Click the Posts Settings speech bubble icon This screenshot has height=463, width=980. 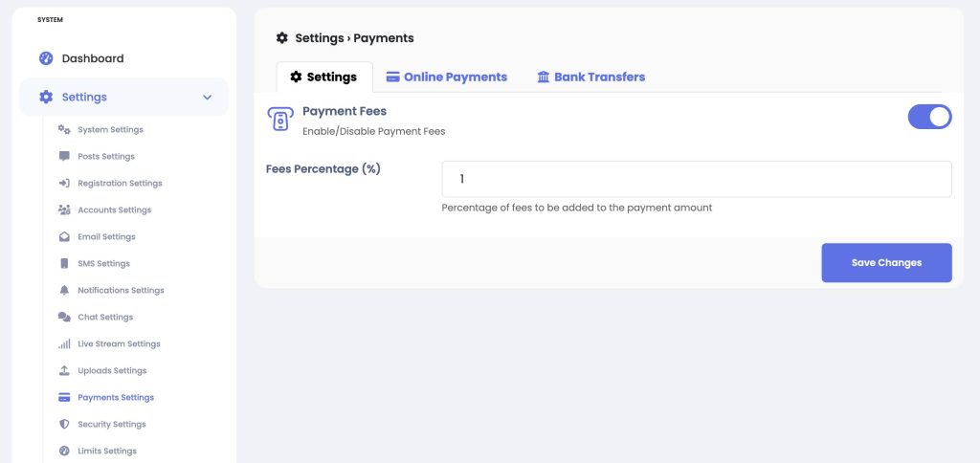coord(64,156)
